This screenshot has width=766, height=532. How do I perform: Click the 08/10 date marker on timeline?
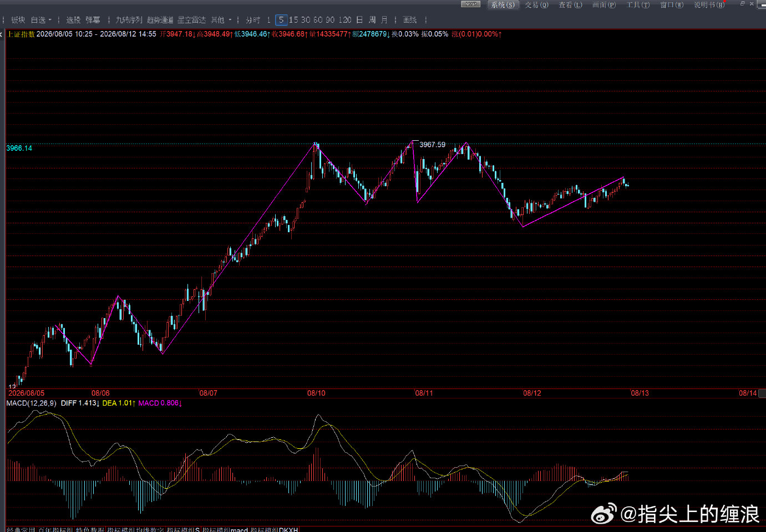(x=316, y=393)
